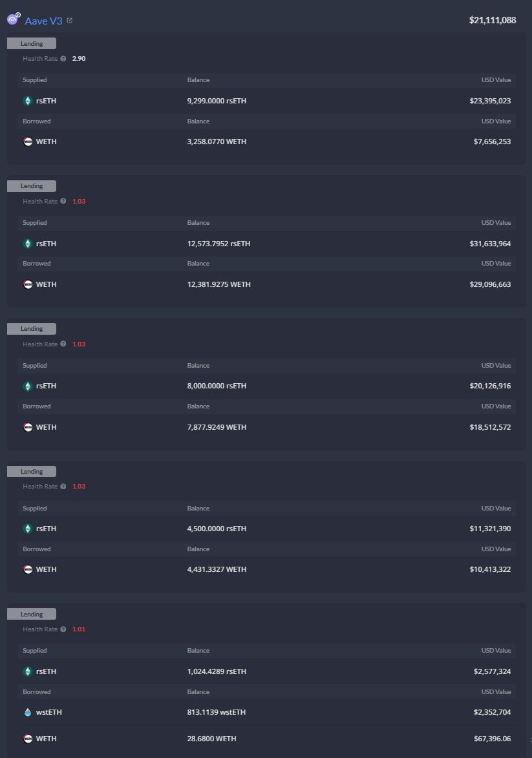Open the wstETH token name

coord(49,712)
